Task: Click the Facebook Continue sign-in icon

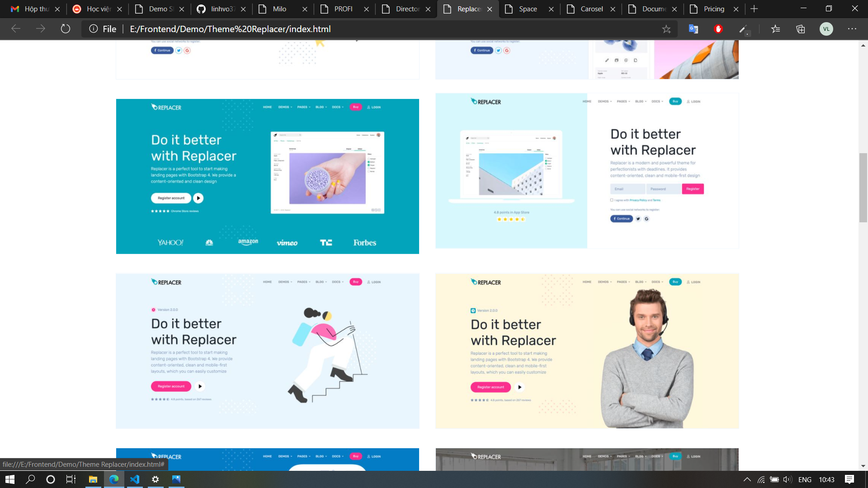Action: point(621,219)
